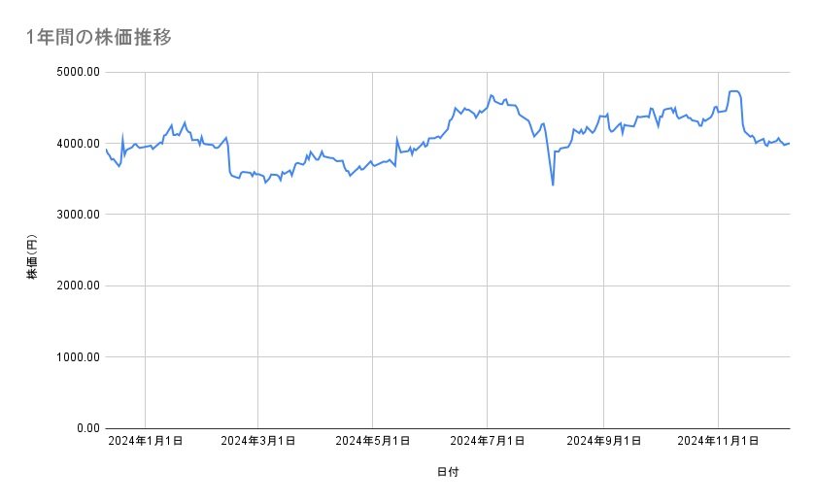Select the 3000.00 y-axis label

[x=76, y=215]
